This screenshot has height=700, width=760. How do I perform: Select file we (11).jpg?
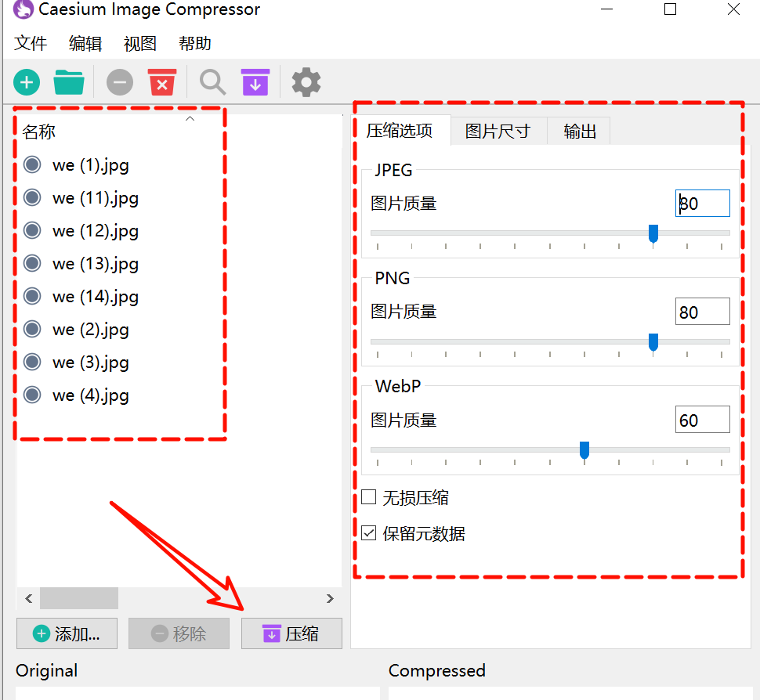point(96,198)
